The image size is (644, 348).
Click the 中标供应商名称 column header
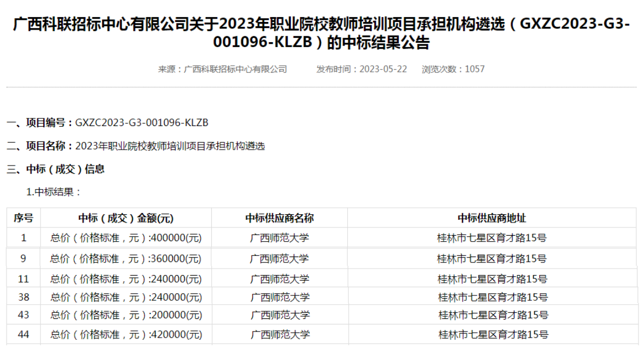pos(280,218)
